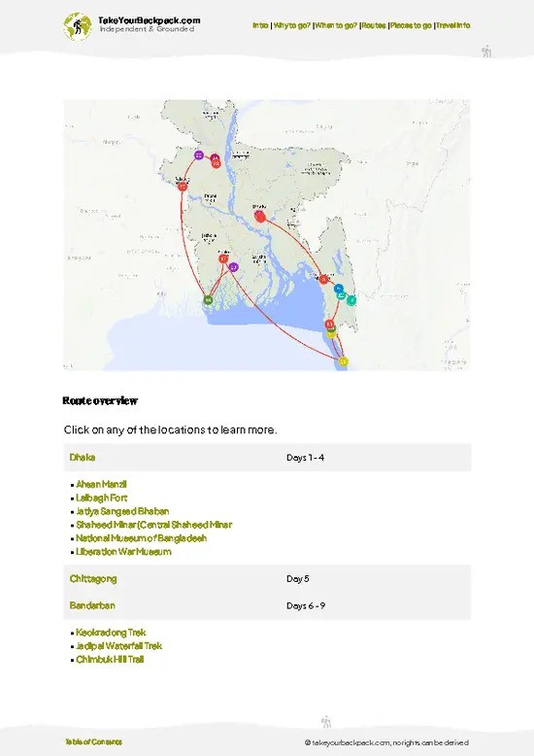534x756 pixels.
Task: Open the Chimbuk Hill Trail link
Action: click(110, 660)
